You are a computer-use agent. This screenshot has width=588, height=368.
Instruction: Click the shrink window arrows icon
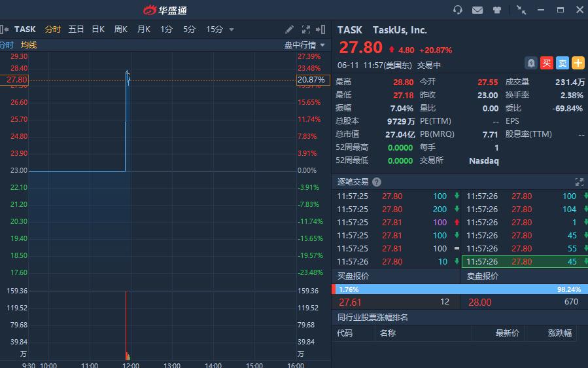pos(521,10)
